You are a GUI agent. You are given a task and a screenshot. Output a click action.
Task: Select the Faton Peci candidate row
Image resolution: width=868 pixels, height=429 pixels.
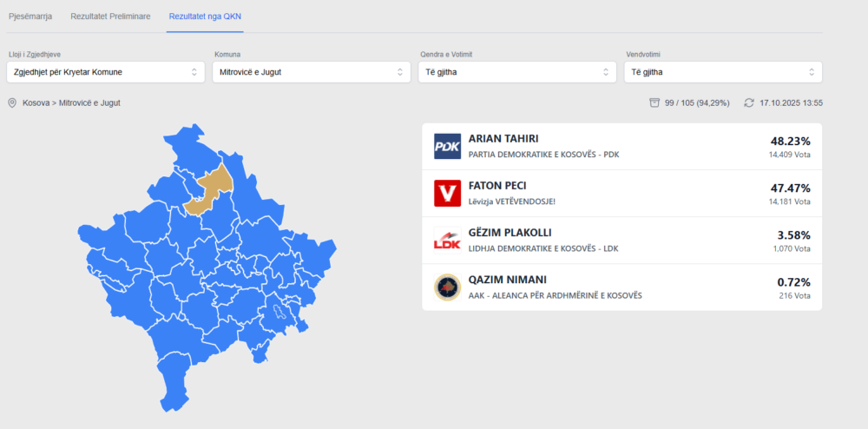point(621,194)
